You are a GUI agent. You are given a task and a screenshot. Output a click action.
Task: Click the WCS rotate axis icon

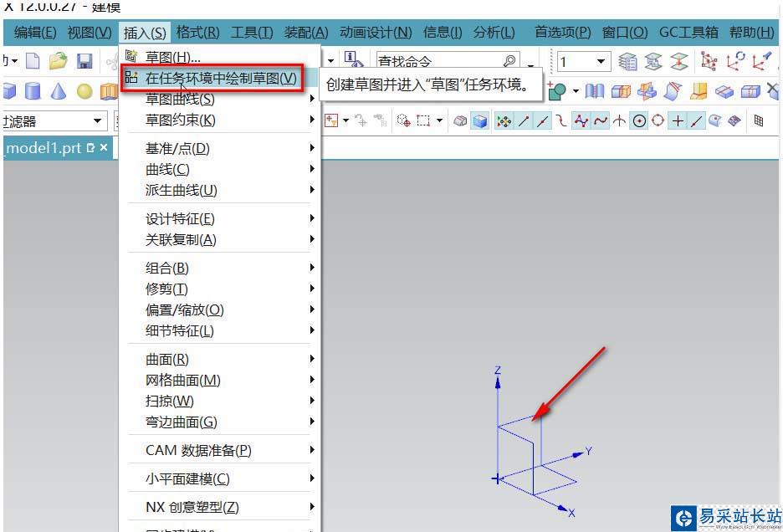(x=735, y=61)
